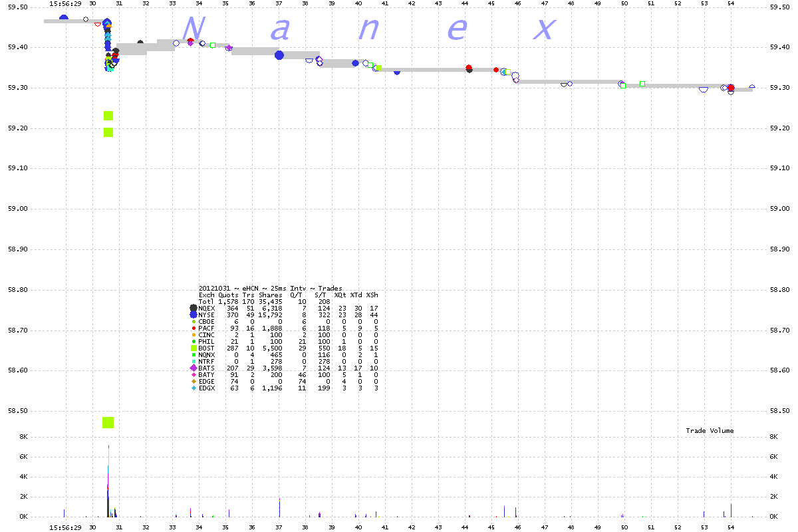Click the total shares value '35,435'

point(271,301)
